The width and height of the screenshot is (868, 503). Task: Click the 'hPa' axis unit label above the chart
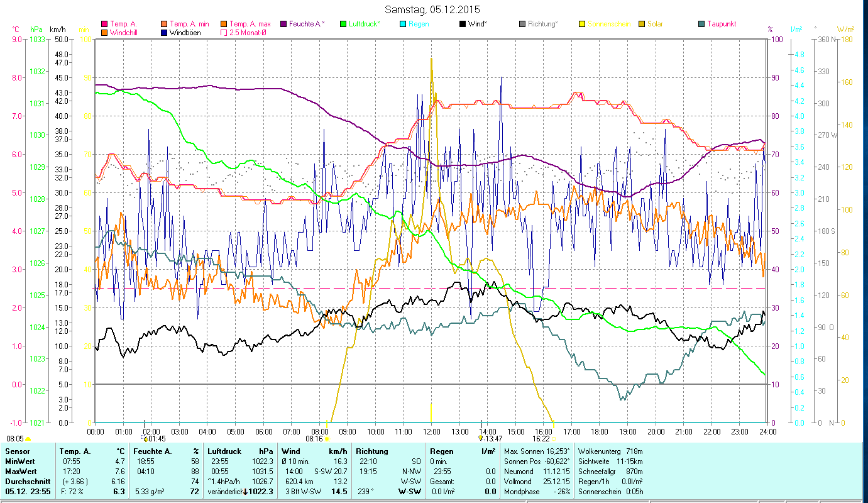coord(36,29)
